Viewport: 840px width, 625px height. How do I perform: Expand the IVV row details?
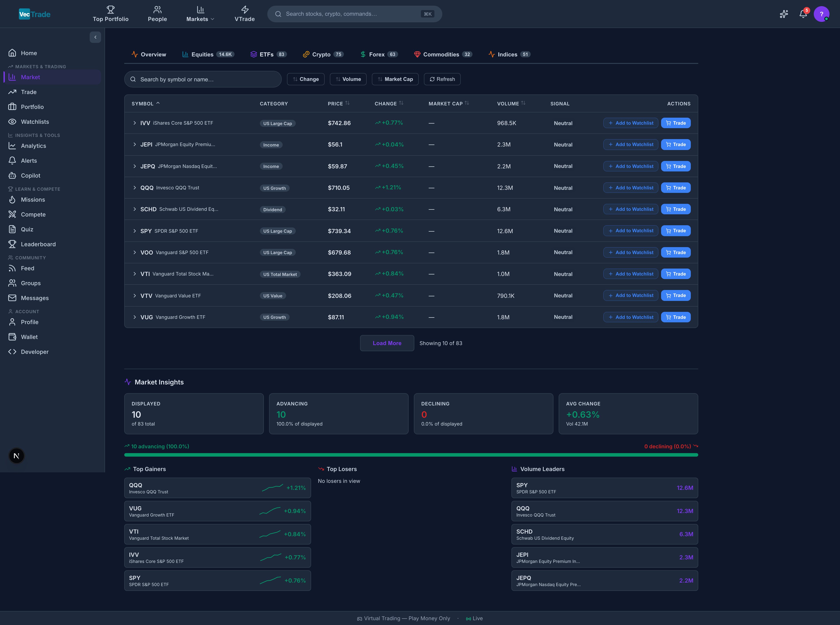(134, 123)
